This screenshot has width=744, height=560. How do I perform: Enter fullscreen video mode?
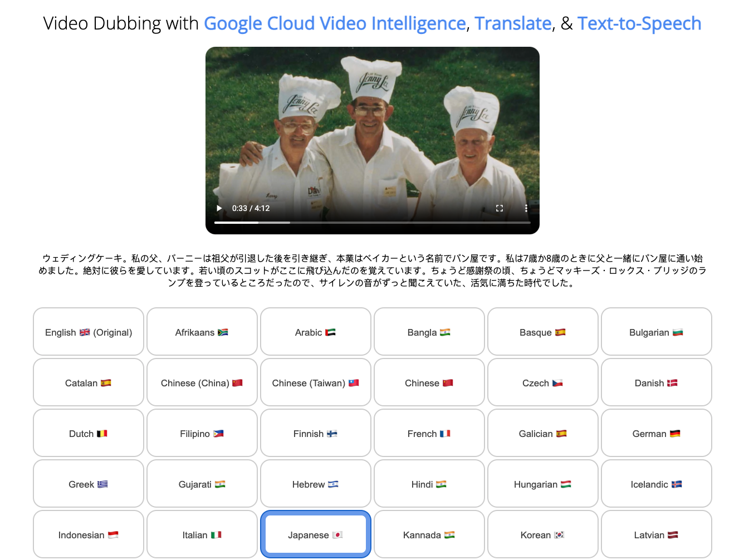(x=500, y=208)
